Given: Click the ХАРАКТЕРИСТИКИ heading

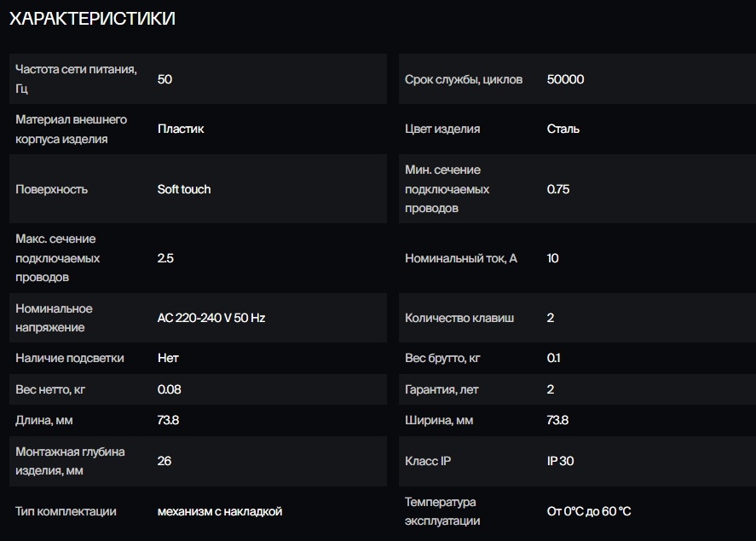Looking at the screenshot, I should 92,19.
